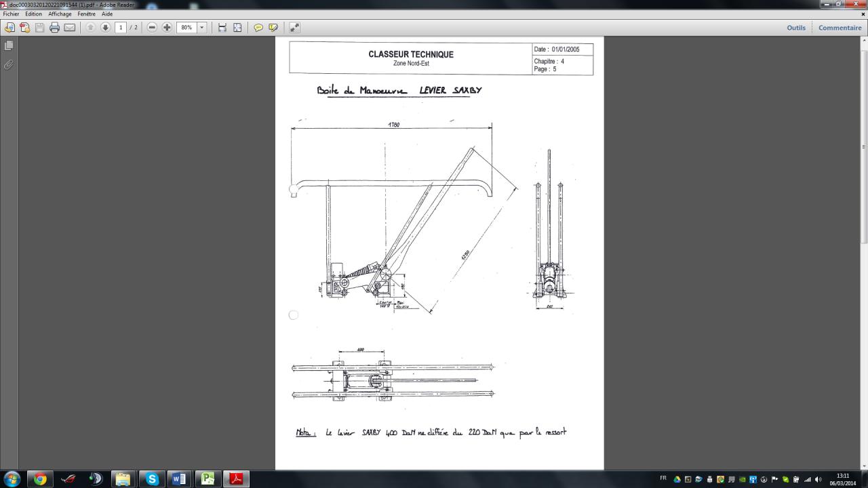Viewport: 868px width, 488px height.
Task: Click the Action Center flag icon
Action: coord(774,479)
